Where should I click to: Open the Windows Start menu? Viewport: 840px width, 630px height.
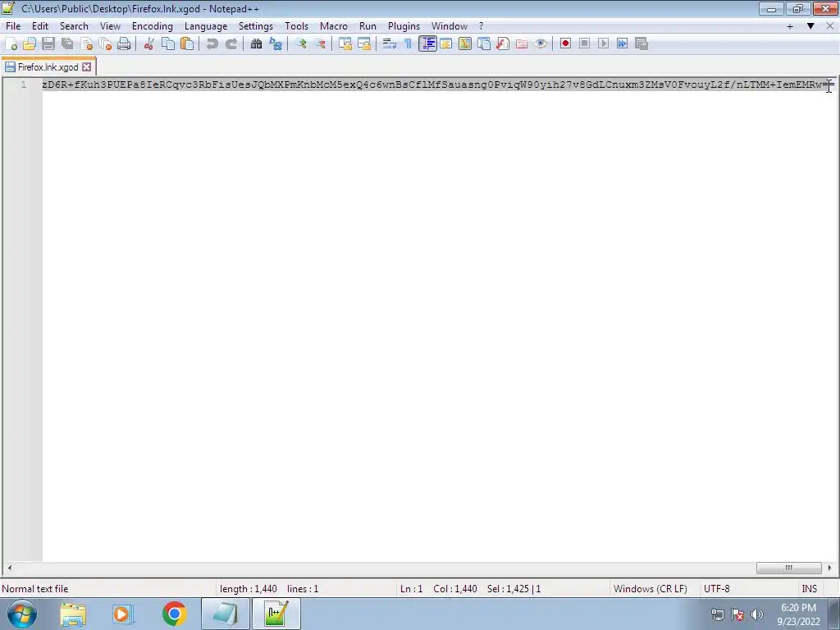[x=22, y=614]
